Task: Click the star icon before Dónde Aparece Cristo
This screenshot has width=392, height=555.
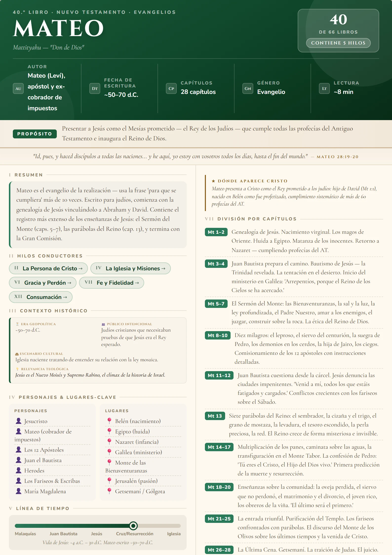Action: tap(214, 181)
